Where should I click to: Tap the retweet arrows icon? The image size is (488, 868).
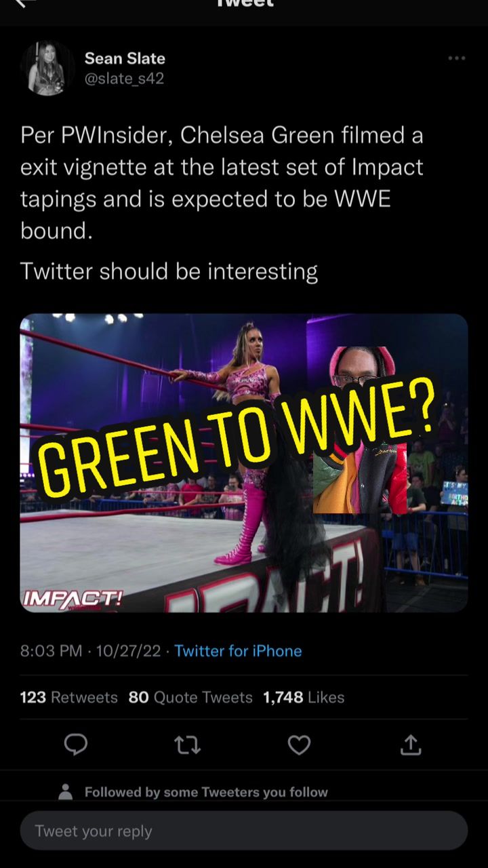187,745
